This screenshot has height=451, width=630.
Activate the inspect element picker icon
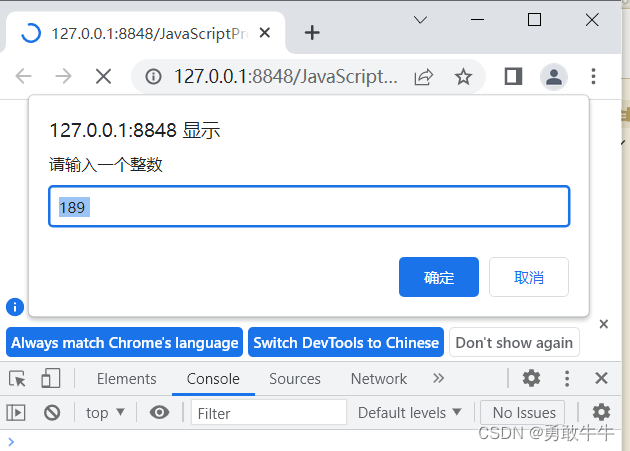(x=17, y=379)
